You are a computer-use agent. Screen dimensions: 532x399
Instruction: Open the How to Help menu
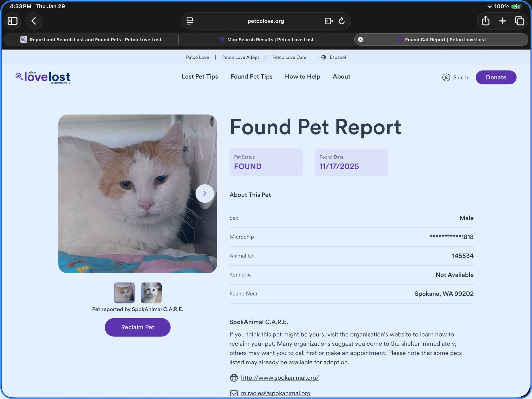point(302,76)
